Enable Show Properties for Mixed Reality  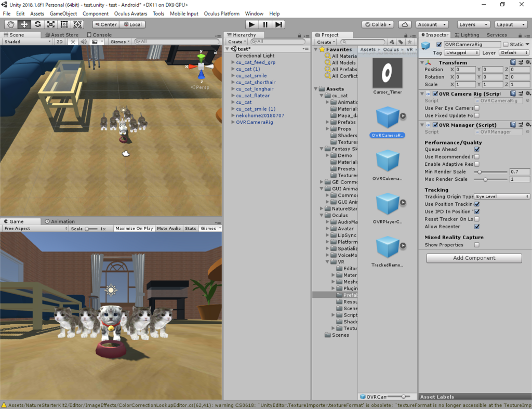(x=477, y=245)
